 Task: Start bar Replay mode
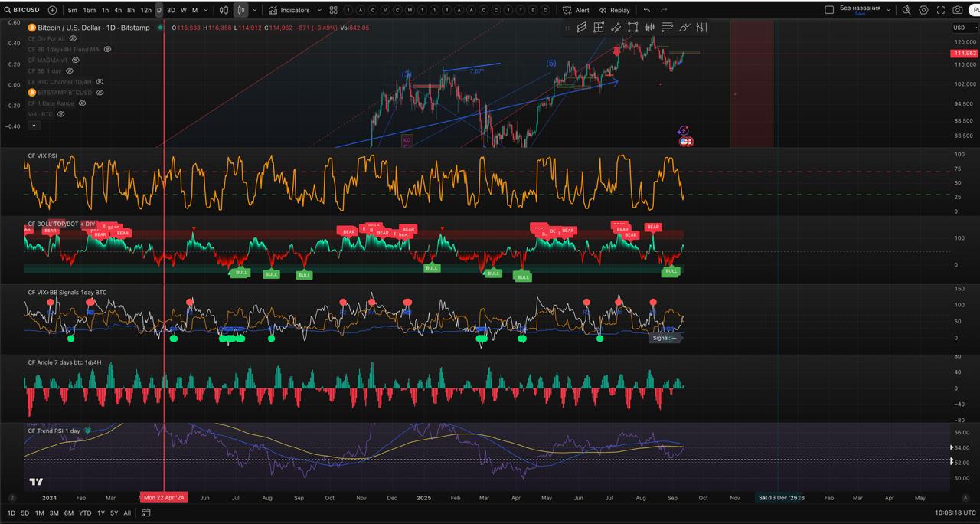(x=615, y=10)
